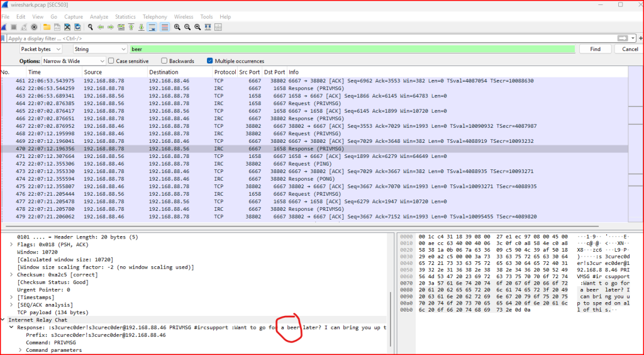Open the File menu

click(5, 17)
